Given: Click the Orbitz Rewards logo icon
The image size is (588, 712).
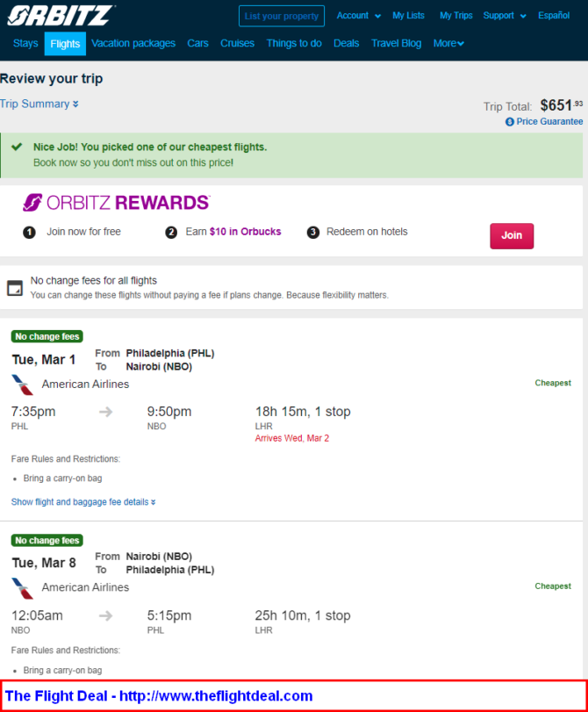Looking at the screenshot, I should [x=32, y=203].
